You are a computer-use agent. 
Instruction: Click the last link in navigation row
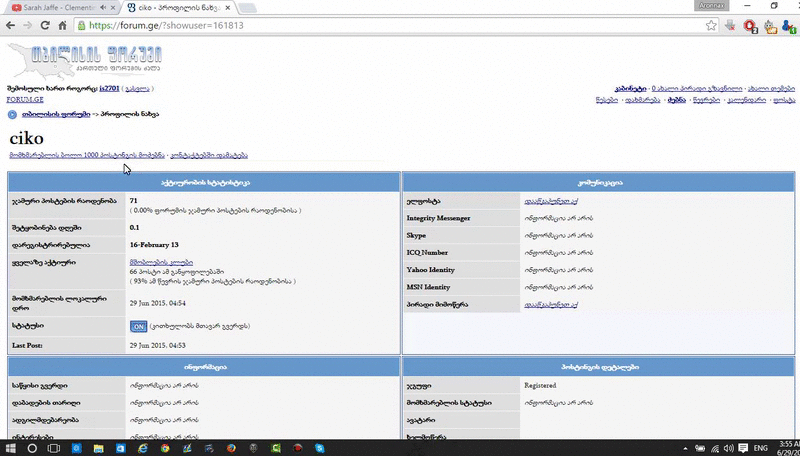(784, 99)
